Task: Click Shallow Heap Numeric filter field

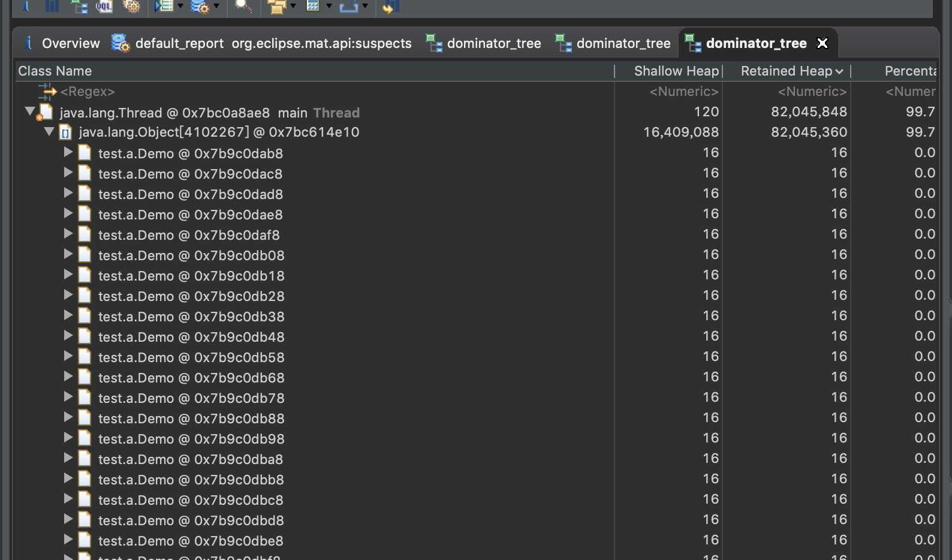Action: coord(684,92)
